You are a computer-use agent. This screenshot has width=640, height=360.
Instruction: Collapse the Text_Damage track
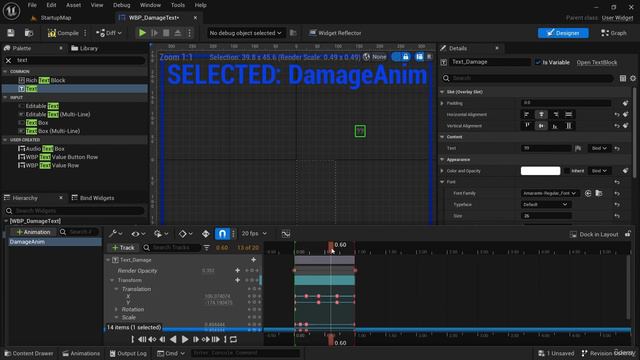click(x=108, y=260)
